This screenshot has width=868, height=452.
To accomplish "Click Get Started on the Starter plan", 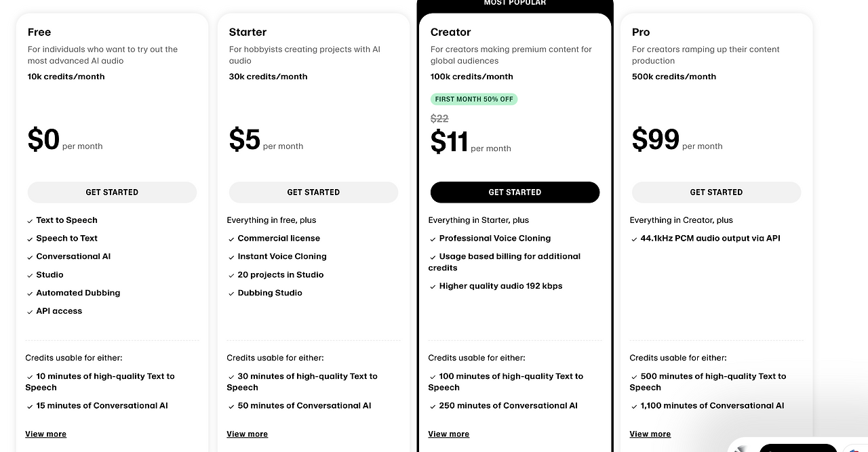I will click(313, 192).
